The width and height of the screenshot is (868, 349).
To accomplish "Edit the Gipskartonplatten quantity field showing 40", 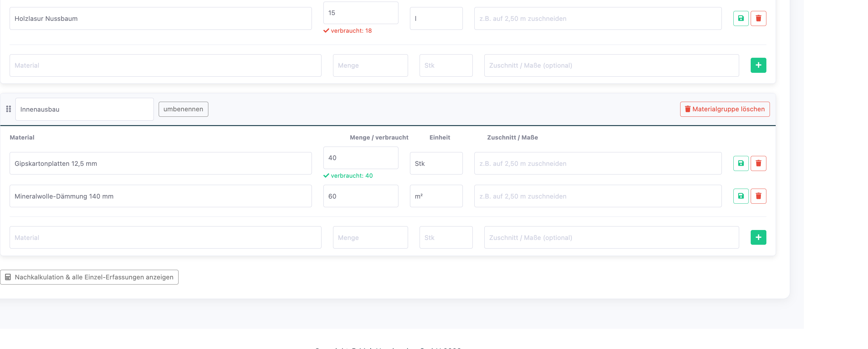I will [x=361, y=158].
